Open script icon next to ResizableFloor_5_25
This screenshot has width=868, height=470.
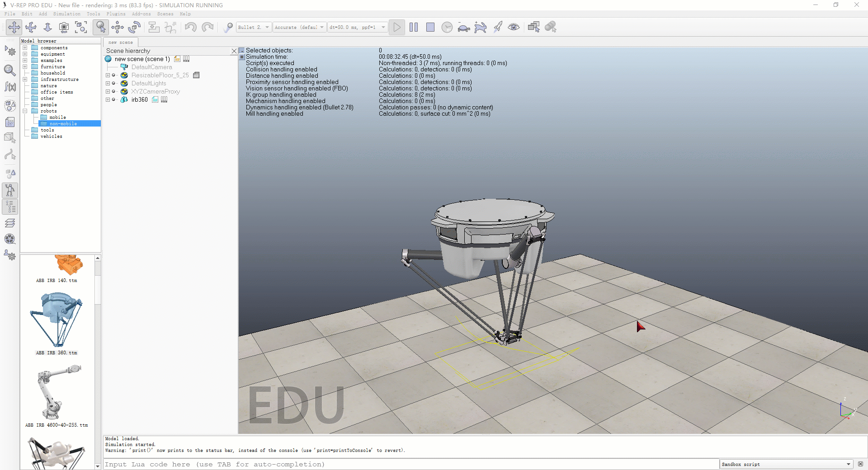[196, 75]
